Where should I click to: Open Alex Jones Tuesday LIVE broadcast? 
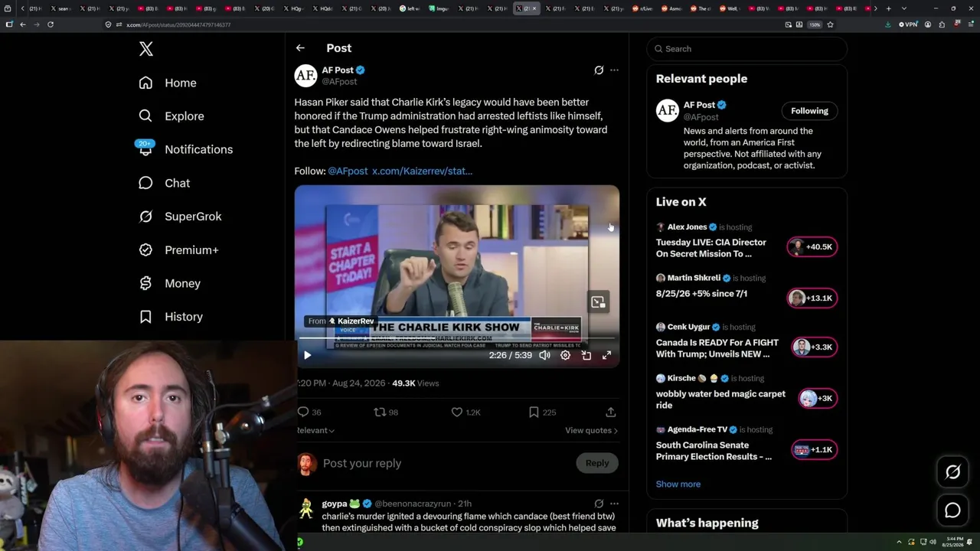pyautogui.click(x=711, y=248)
